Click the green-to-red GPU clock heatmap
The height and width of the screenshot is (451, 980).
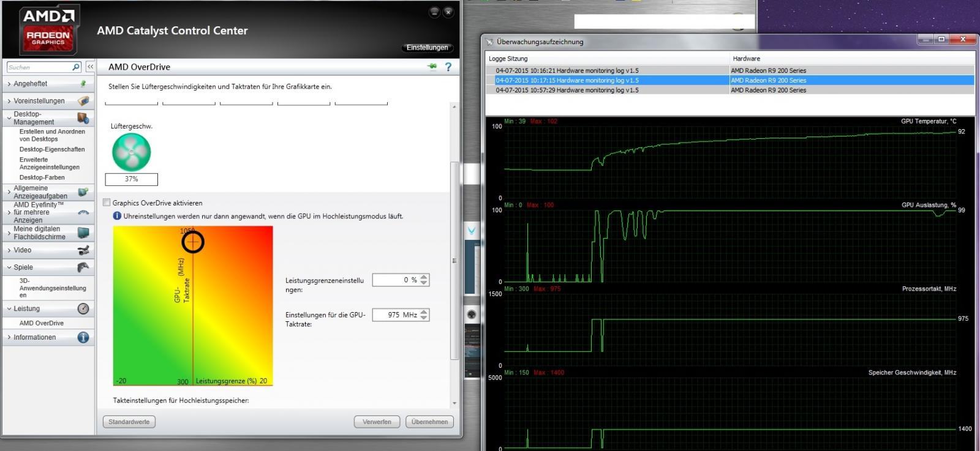(193, 305)
